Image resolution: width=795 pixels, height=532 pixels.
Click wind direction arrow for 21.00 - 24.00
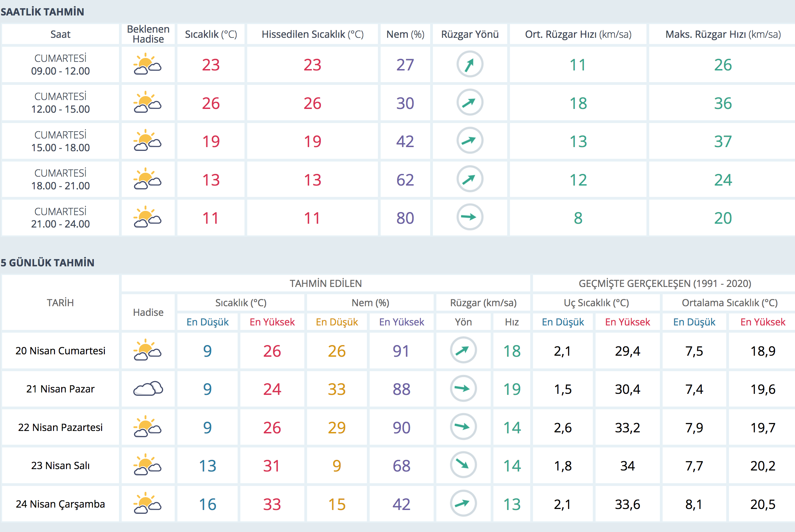[x=470, y=217]
